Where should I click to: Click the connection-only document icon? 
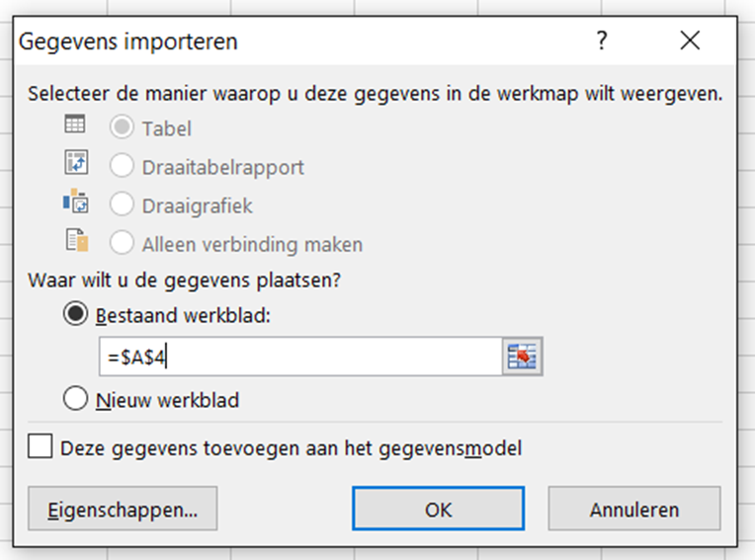[x=77, y=240]
